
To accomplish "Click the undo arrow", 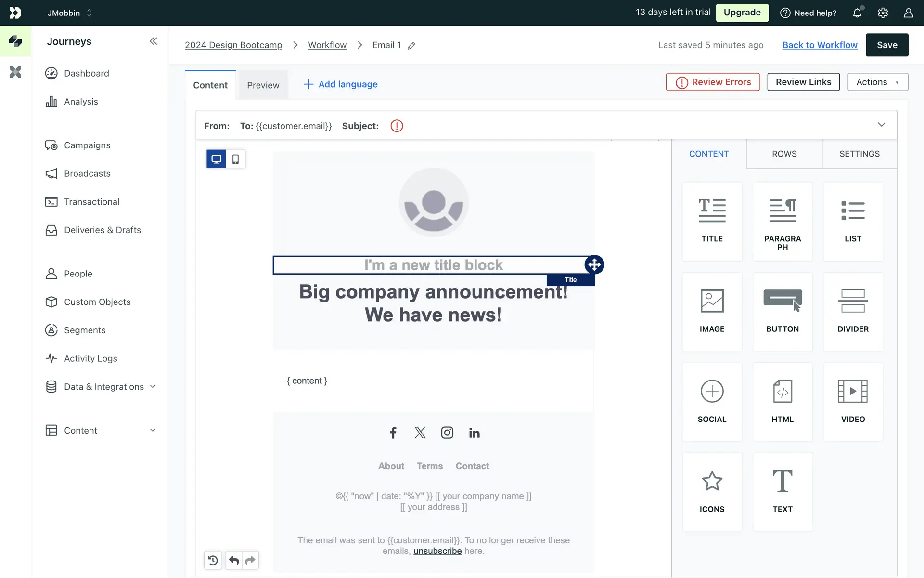I will [x=234, y=560].
